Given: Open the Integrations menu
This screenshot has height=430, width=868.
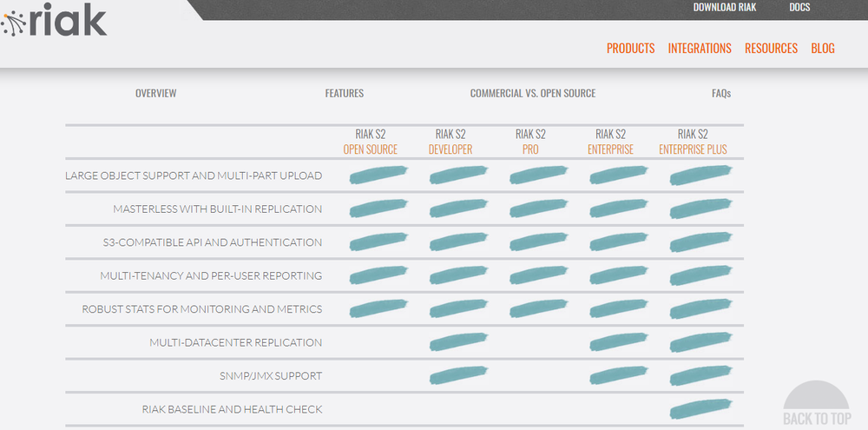Looking at the screenshot, I should [700, 48].
